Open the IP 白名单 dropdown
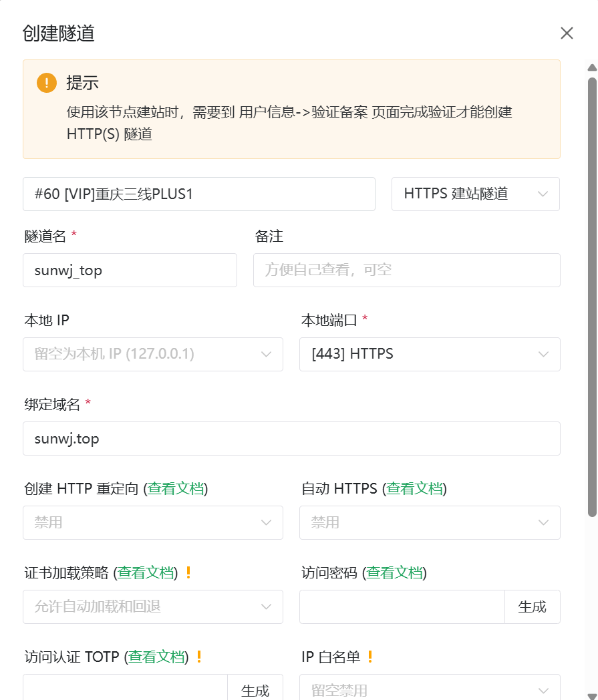The image size is (598, 700). coord(429,689)
